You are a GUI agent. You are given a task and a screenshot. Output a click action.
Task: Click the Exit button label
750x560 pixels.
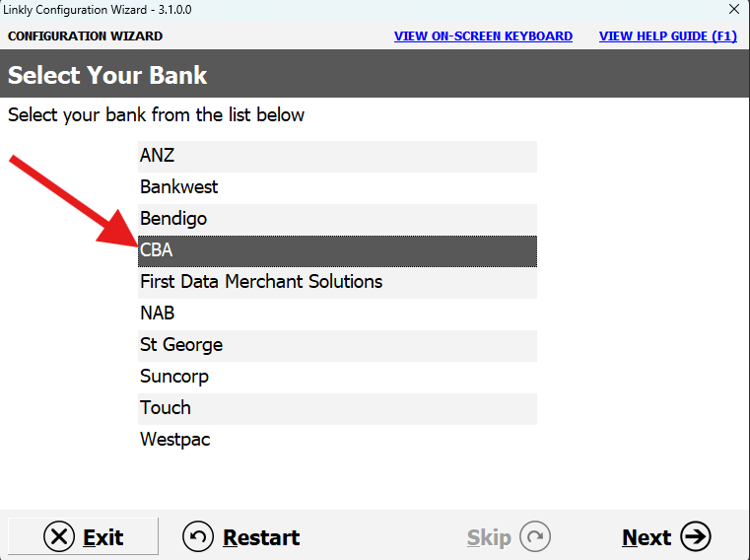(x=103, y=537)
